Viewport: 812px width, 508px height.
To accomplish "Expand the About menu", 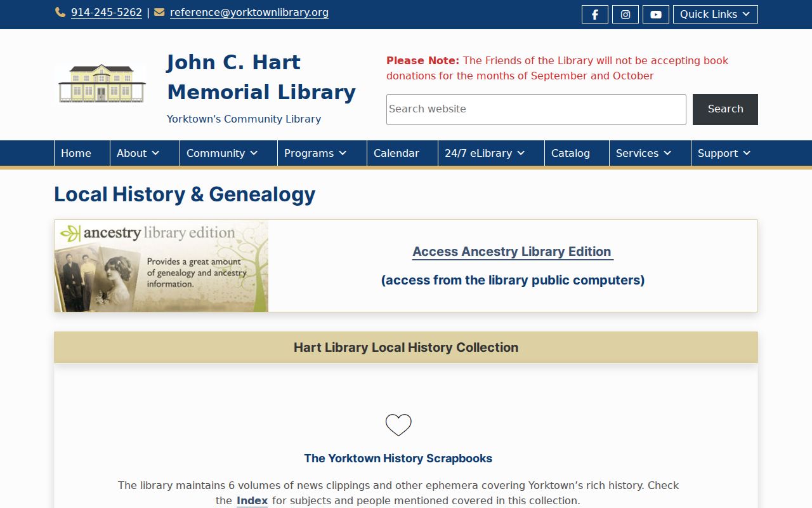I will [x=145, y=153].
